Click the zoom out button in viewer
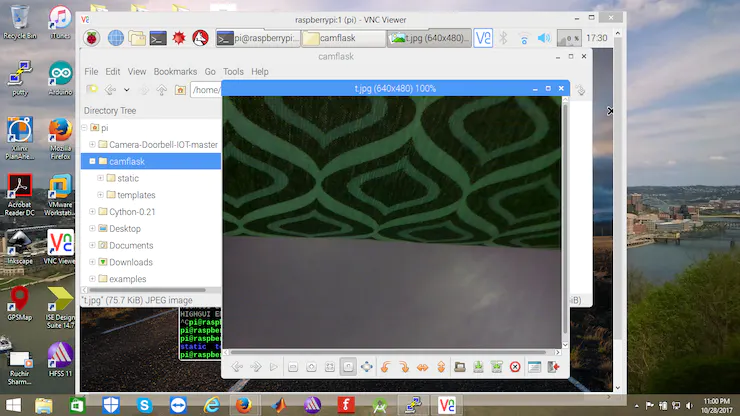Screen dimensions: 740x416 point(293,367)
